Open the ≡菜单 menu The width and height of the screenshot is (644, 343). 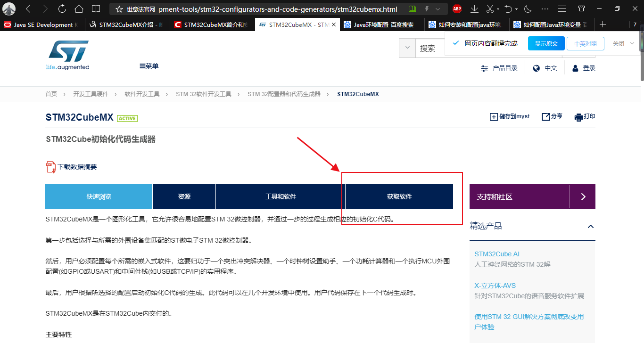pyautogui.click(x=149, y=66)
